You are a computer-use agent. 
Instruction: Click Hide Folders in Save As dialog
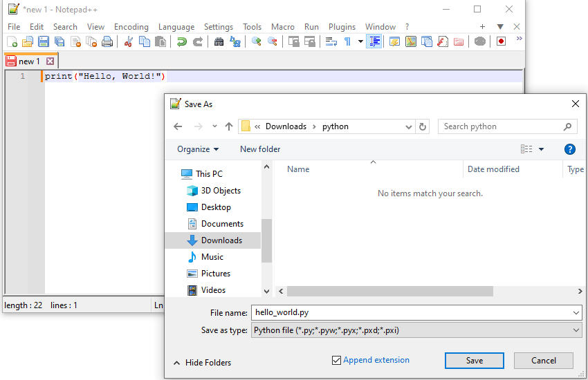(x=203, y=363)
